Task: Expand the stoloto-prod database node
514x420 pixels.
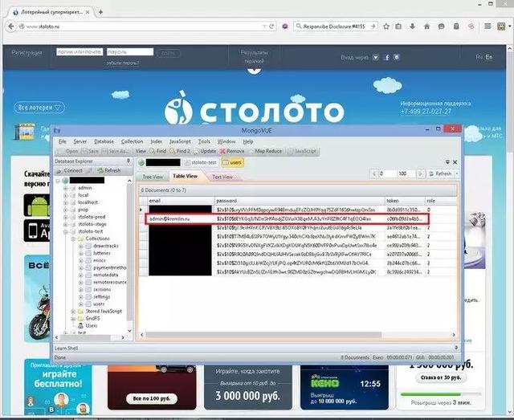Action: tap(65, 217)
